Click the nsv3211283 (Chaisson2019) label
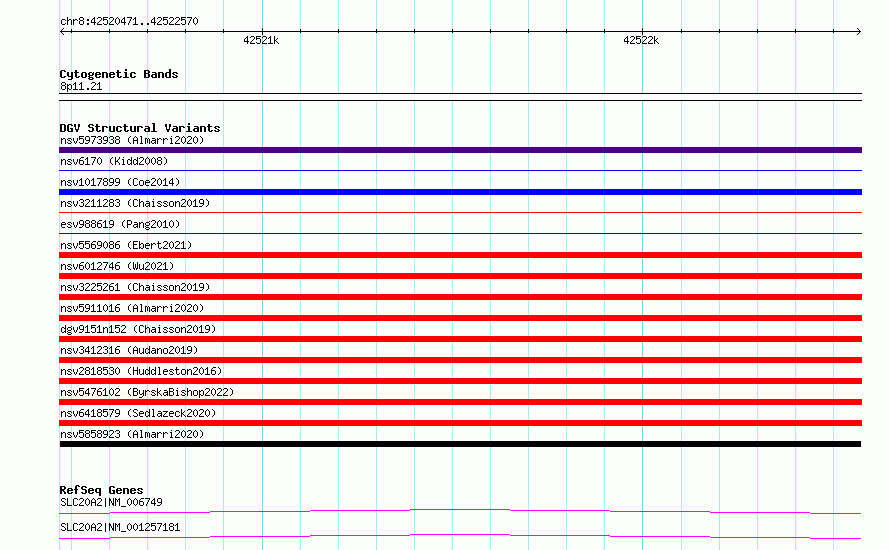890x550 pixels. (135, 203)
